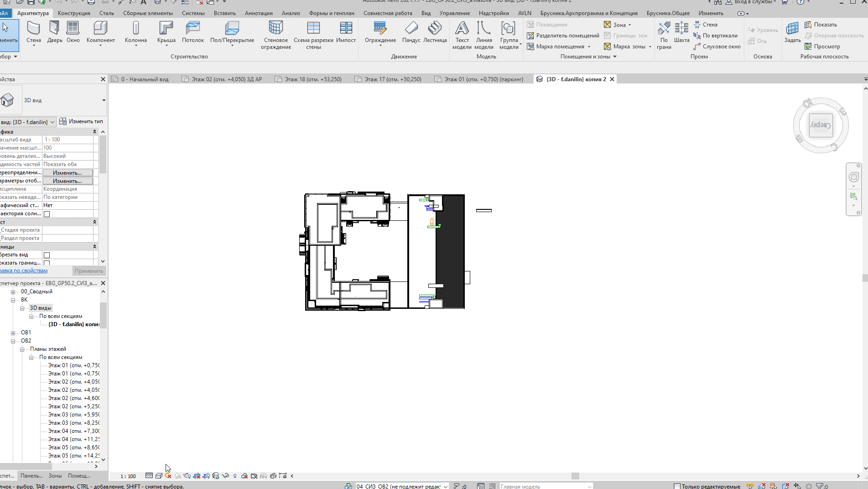Viewport: 868px width, 489px height.
Task: Toggle Обрезать вид checkbox
Action: point(47,255)
